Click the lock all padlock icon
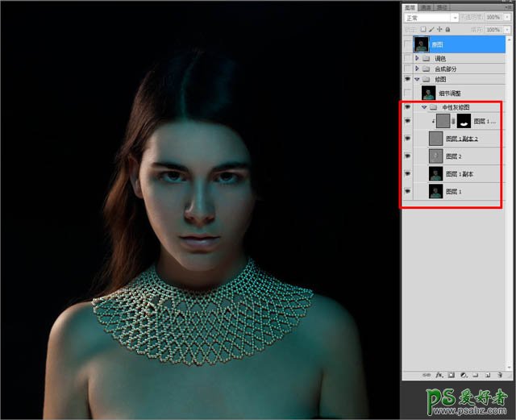The width and height of the screenshot is (516, 420). 447,29
